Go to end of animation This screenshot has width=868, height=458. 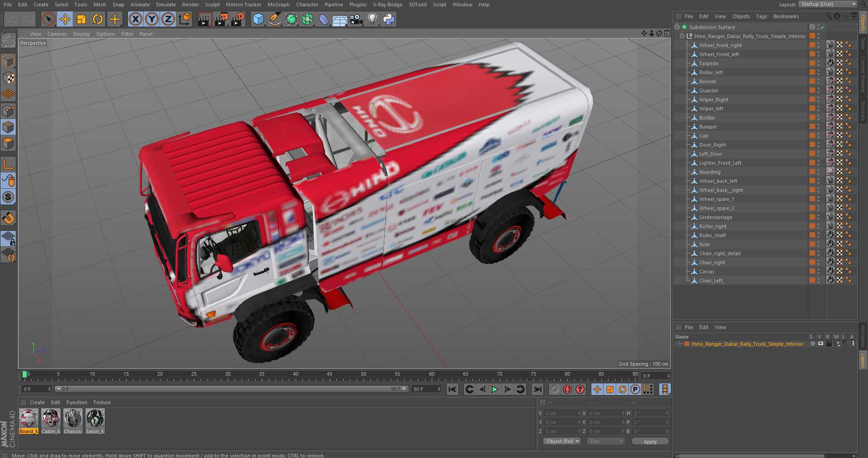coord(538,389)
